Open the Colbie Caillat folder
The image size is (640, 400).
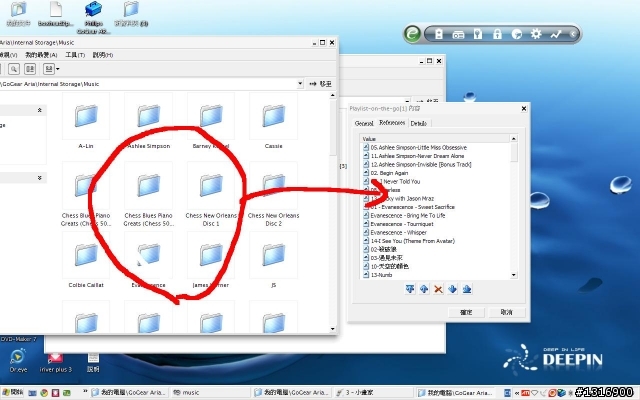point(86,260)
